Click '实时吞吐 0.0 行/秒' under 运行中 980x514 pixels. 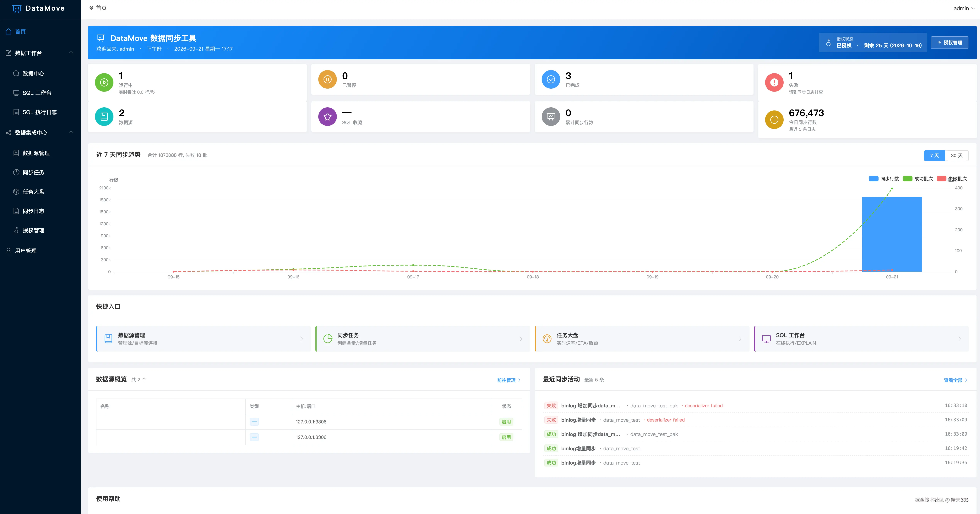point(137,92)
